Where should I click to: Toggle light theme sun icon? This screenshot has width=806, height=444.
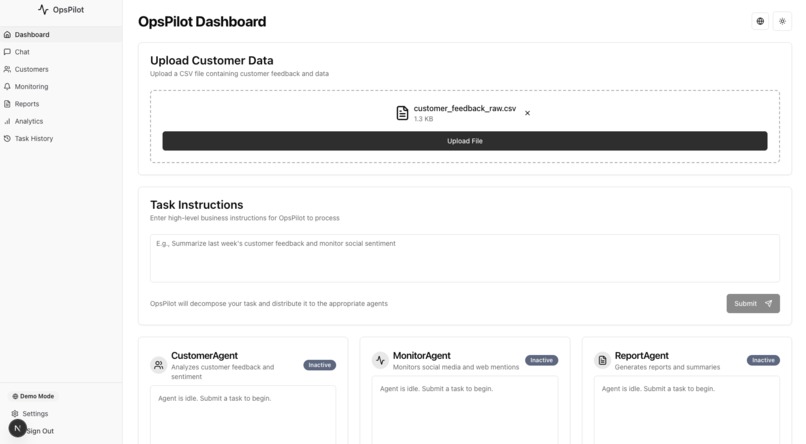click(782, 21)
